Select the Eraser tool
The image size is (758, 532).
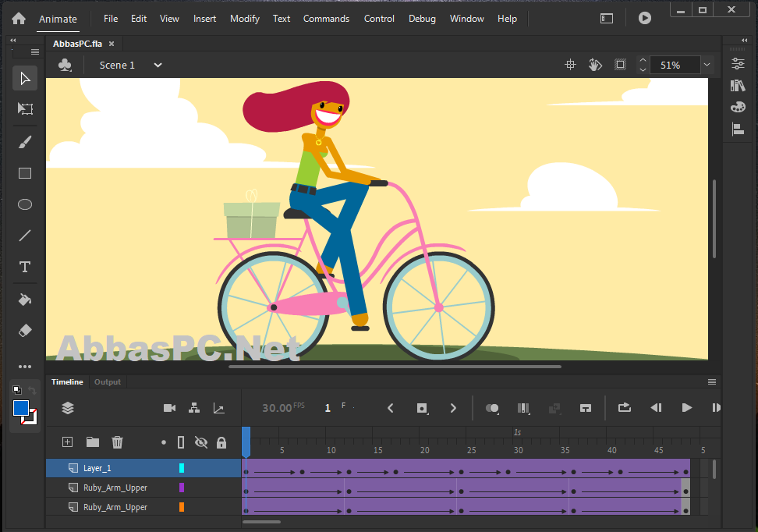tap(25, 331)
